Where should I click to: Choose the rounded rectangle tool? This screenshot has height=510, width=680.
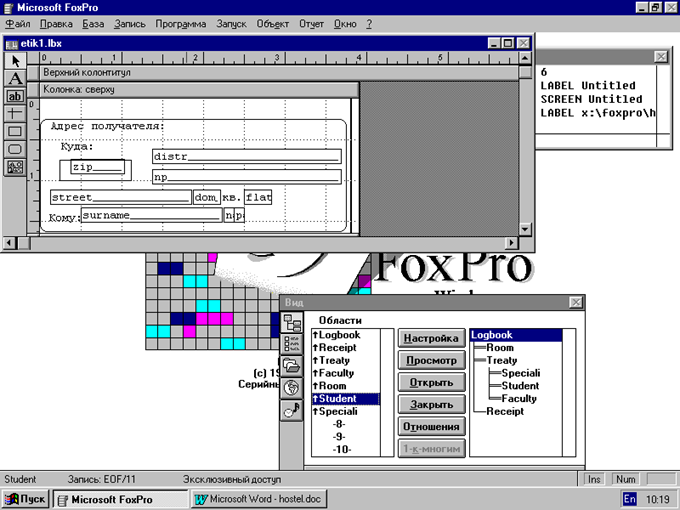pos(15,149)
